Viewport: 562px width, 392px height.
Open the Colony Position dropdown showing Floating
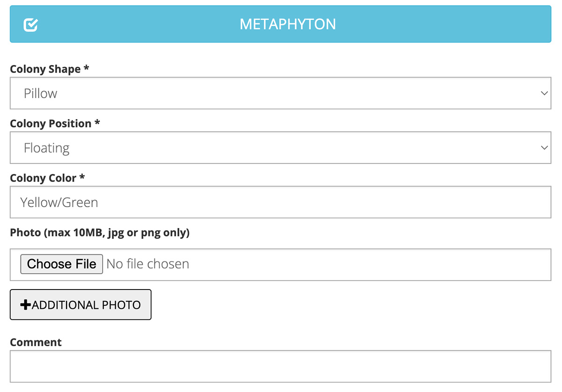pos(280,148)
